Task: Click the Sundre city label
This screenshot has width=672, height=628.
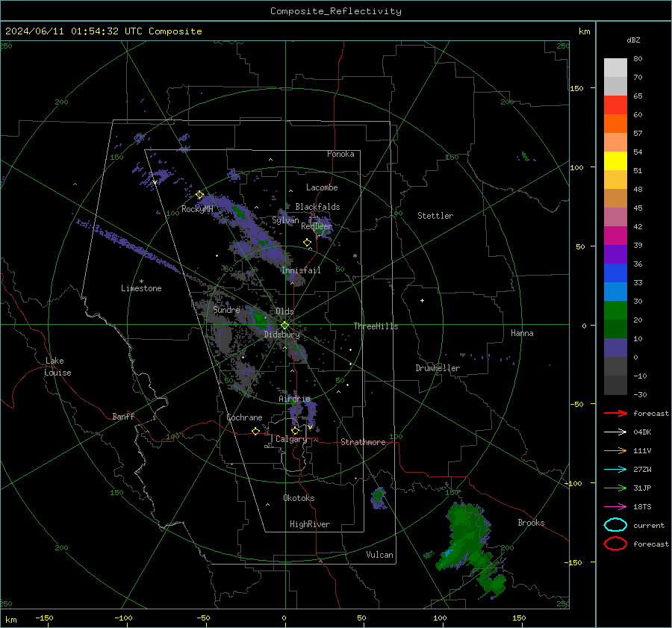Action: (226, 309)
